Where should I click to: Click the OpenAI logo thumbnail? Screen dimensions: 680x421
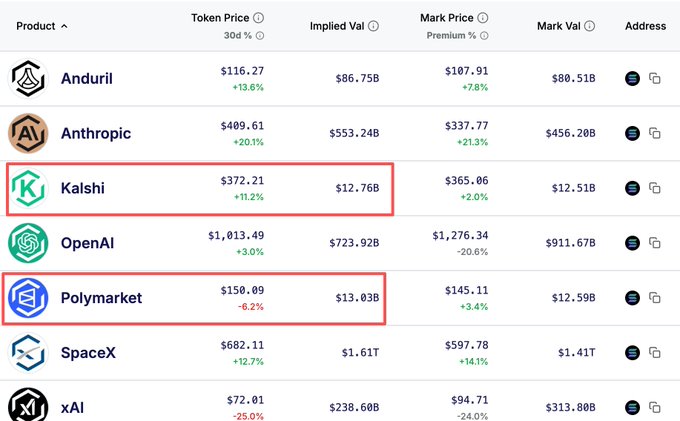click(28, 243)
